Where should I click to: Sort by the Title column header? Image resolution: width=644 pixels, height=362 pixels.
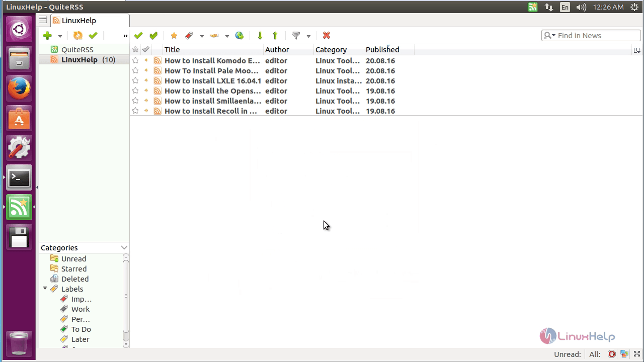[213, 50]
